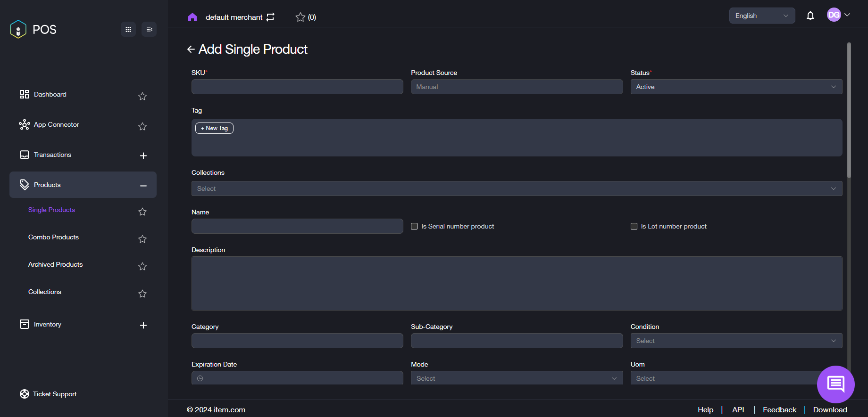The width and height of the screenshot is (868, 417).
Task: Click the + New Tag button
Action: click(x=214, y=128)
